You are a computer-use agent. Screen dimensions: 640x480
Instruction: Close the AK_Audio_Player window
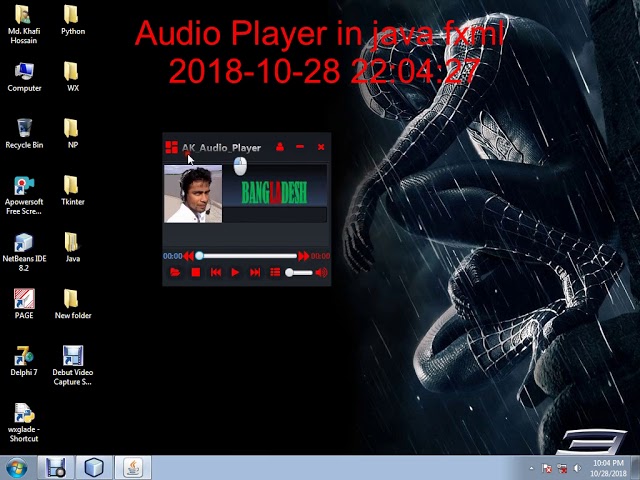(321, 147)
